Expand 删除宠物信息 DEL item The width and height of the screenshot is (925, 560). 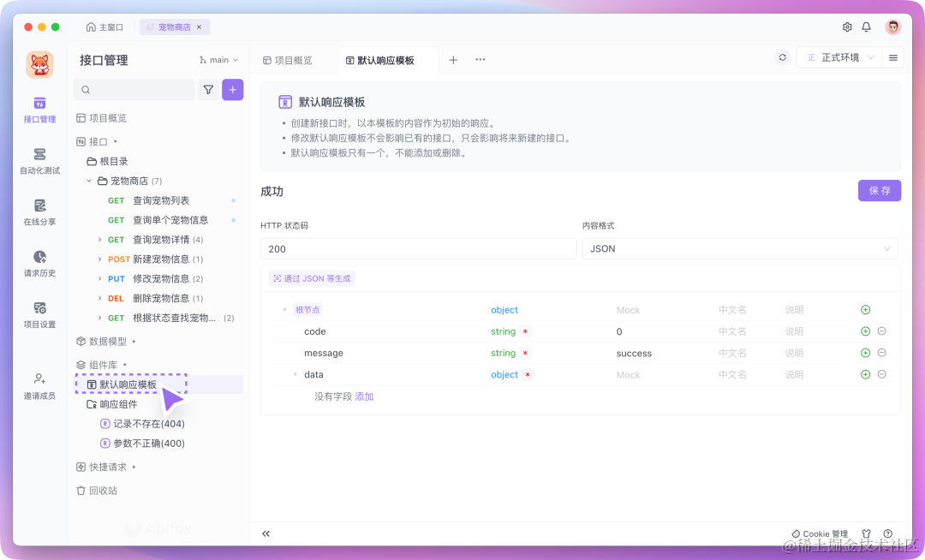tap(99, 298)
